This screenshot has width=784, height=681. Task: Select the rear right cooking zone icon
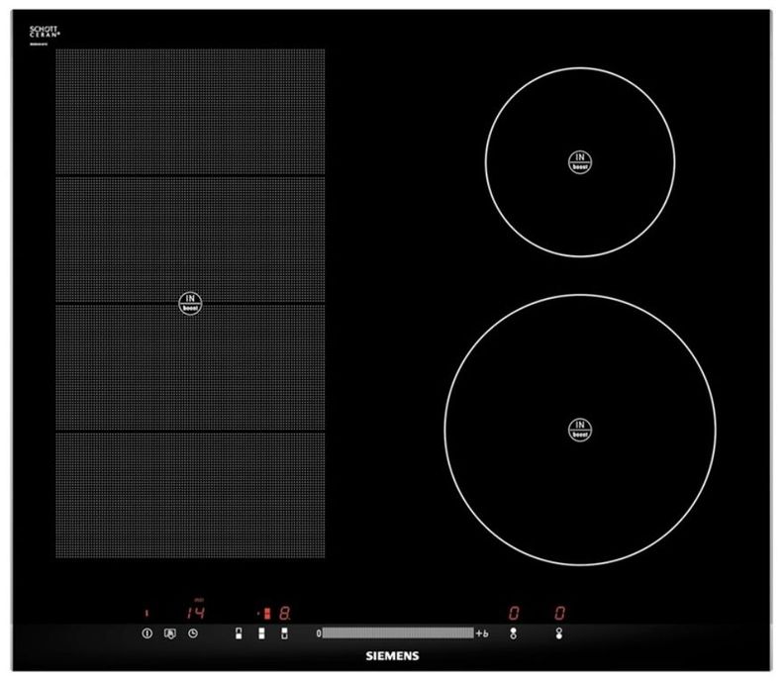513,633
